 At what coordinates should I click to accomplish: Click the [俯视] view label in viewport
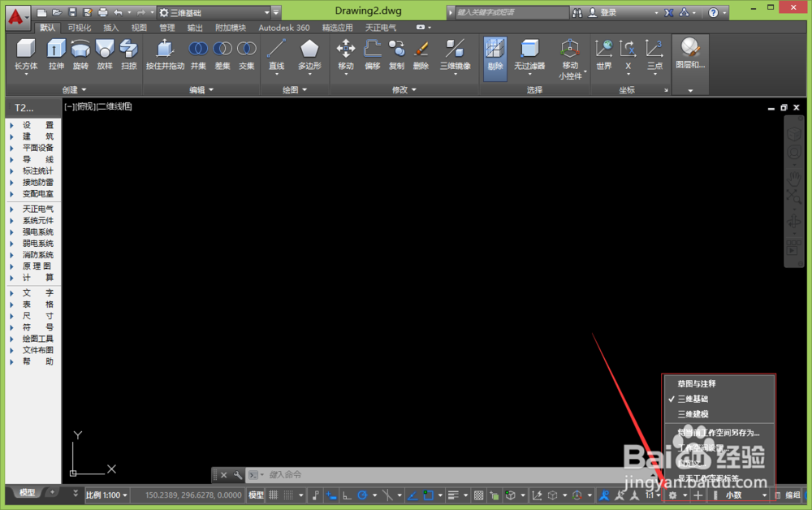pos(86,106)
